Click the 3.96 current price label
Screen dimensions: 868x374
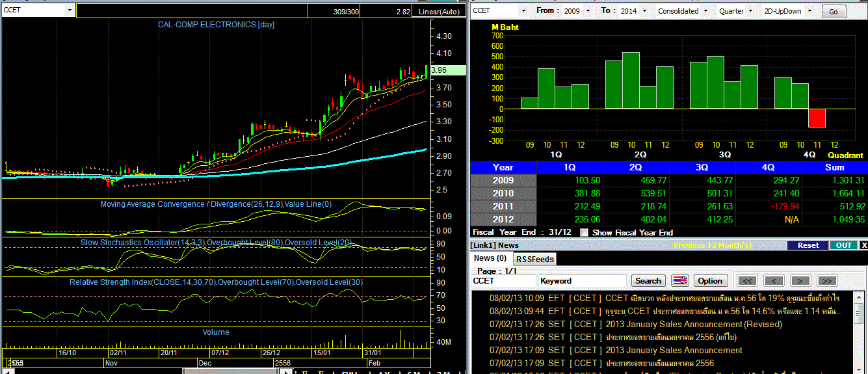[448, 70]
